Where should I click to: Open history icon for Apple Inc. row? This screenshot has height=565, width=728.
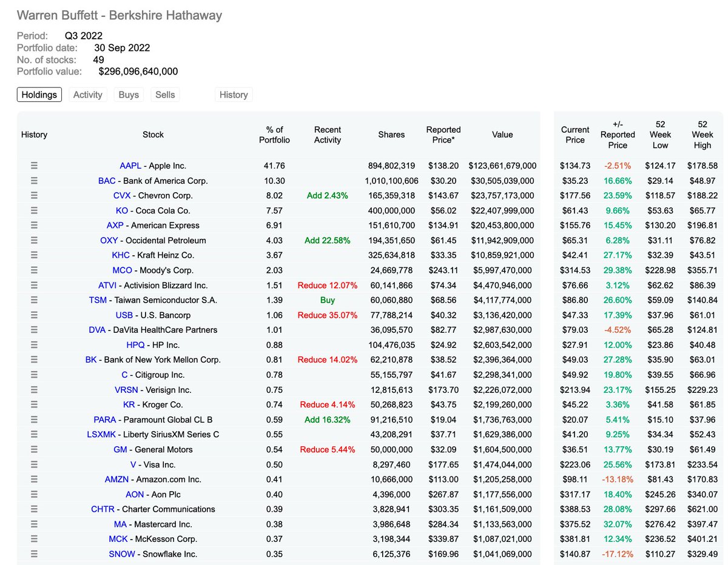coord(34,165)
